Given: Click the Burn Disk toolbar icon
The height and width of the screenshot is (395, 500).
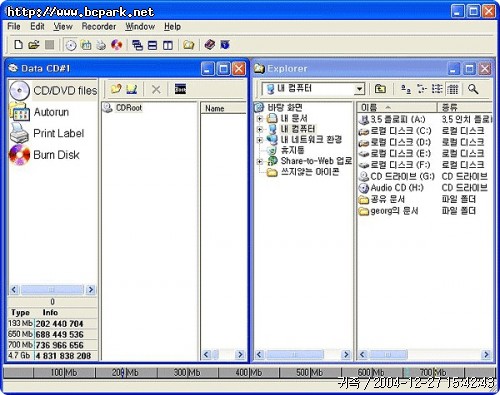Looking at the screenshot, I should 116,45.
